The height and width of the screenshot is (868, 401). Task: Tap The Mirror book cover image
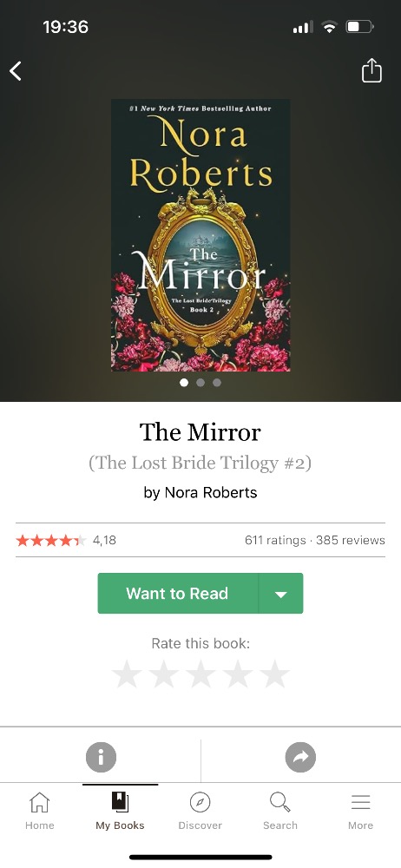click(200, 235)
